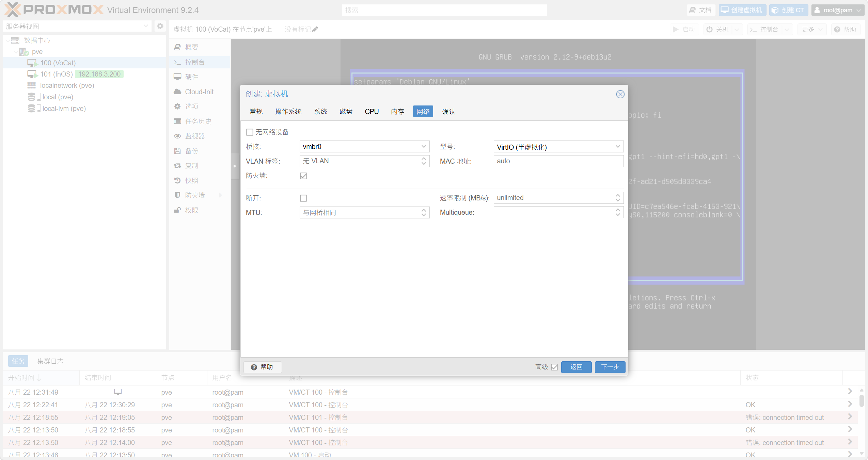Viewport: 868px width, 460px height.
Task: Open the 复制 replication panel
Action: (200, 166)
